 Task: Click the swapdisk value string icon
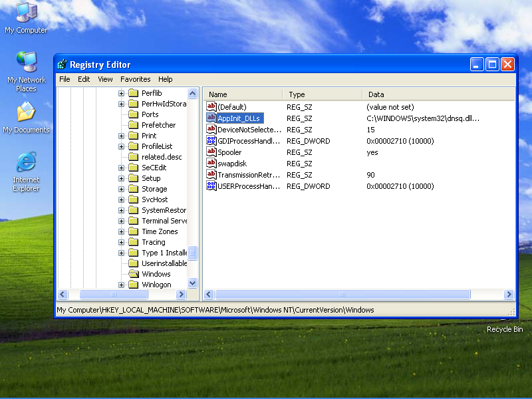(x=211, y=163)
